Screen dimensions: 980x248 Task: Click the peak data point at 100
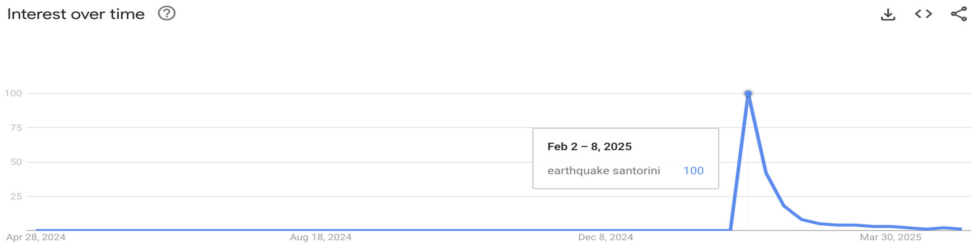coord(748,93)
